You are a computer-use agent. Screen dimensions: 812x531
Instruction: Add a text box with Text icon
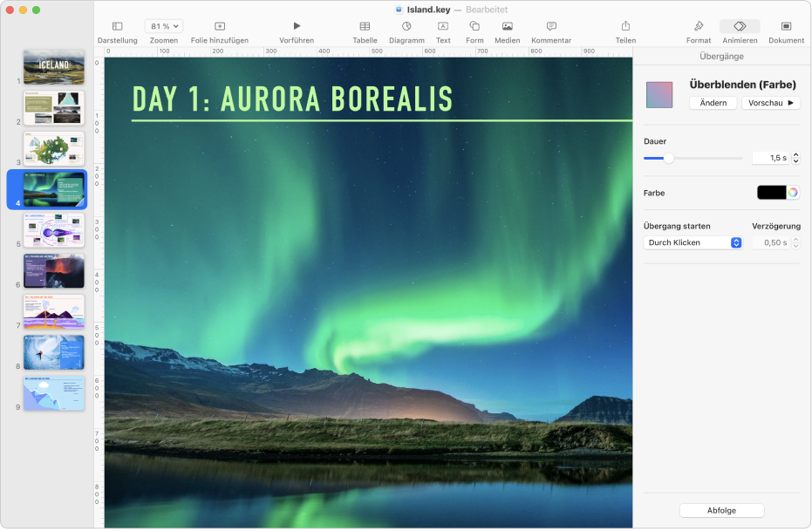tap(443, 27)
